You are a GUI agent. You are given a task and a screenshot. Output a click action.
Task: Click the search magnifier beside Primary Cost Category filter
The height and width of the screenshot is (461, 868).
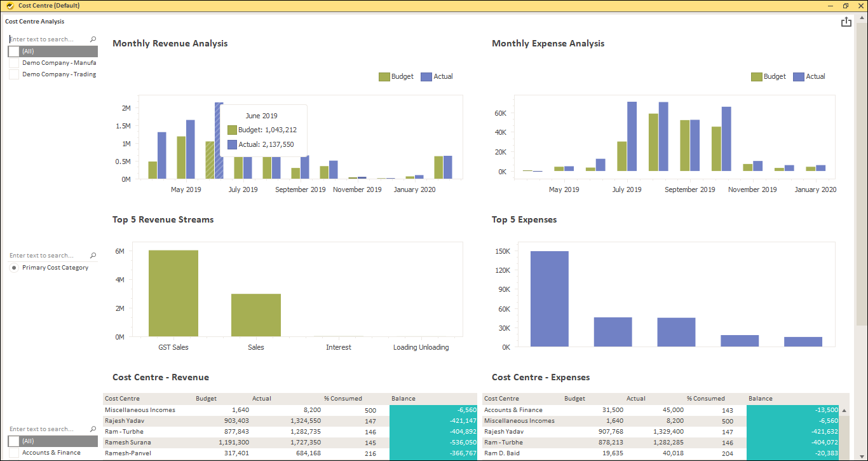click(93, 255)
